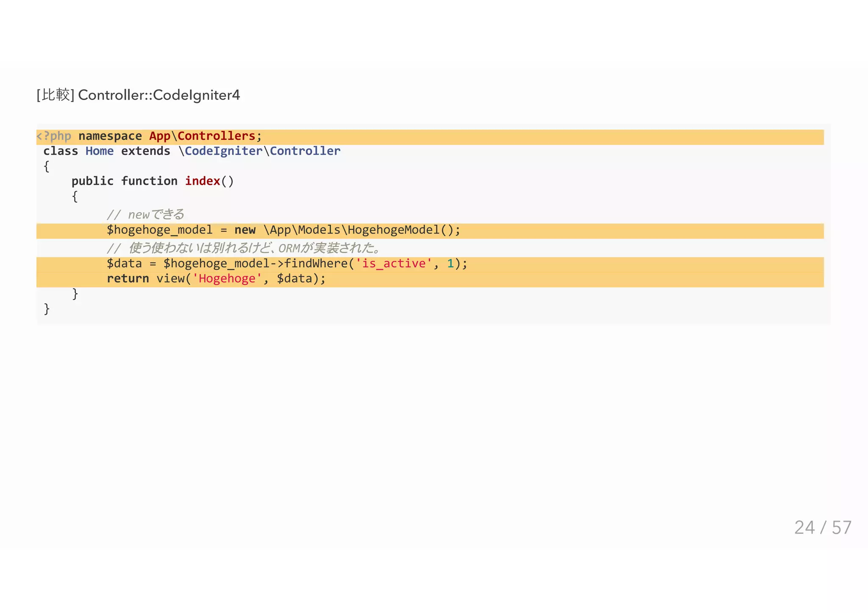
Task: Click the 'extends' keyword
Action: 146,151
